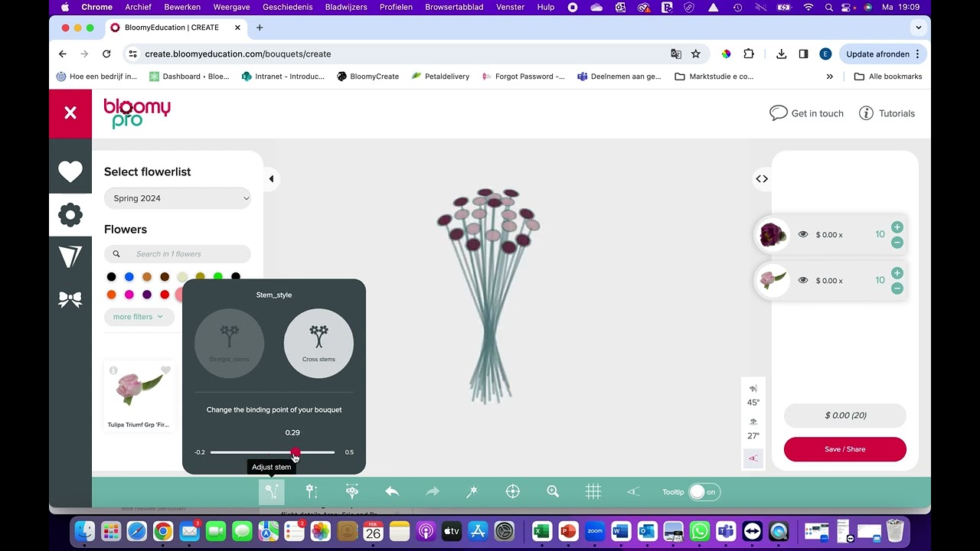
Task: Select the Tulipa Triumf flower thumbnail
Action: (139, 389)
